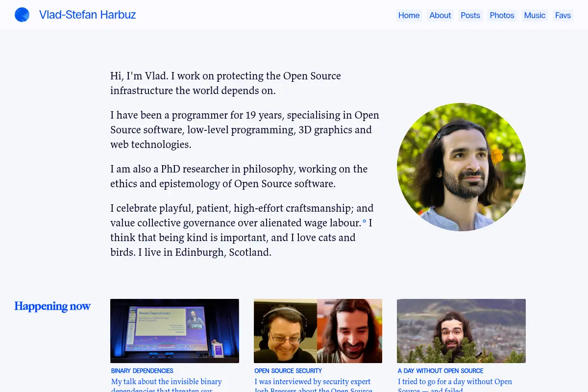Open the Binary Dependencies talk thumbnail
Image resolution: width=588 pixels, height=392 pixels.
pyautogui.click(x=174, y=331)
